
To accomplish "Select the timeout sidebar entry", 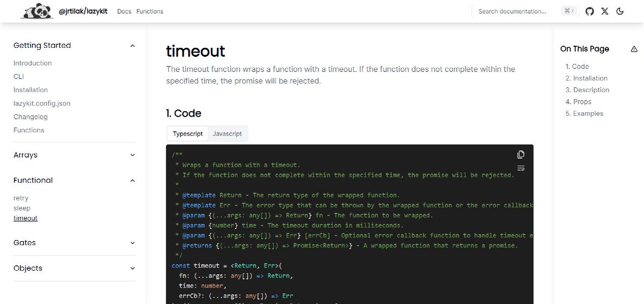I will 25,218.
